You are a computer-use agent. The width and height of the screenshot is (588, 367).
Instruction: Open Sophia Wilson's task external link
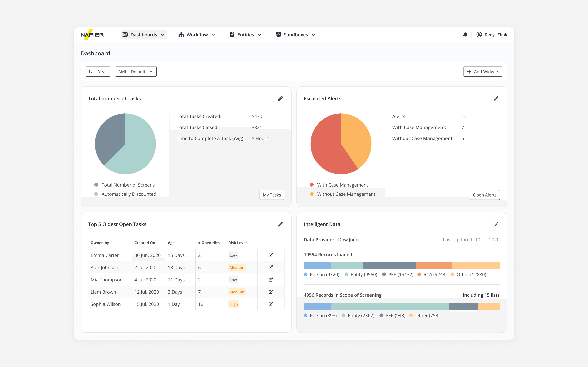click(x=271, y=304)
